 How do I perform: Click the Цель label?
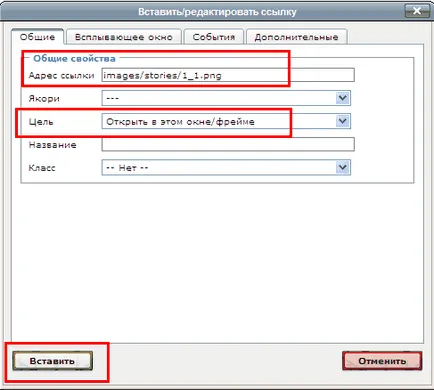41,122
